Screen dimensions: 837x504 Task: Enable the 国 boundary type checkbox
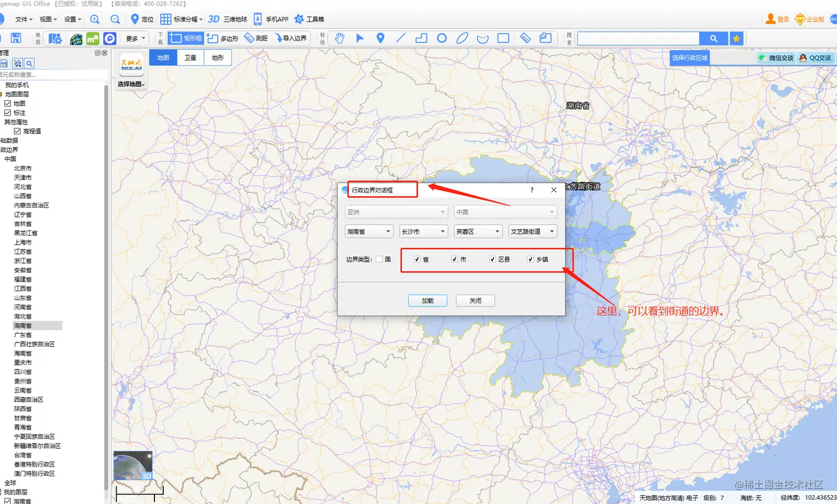click(x=379, y=259)
